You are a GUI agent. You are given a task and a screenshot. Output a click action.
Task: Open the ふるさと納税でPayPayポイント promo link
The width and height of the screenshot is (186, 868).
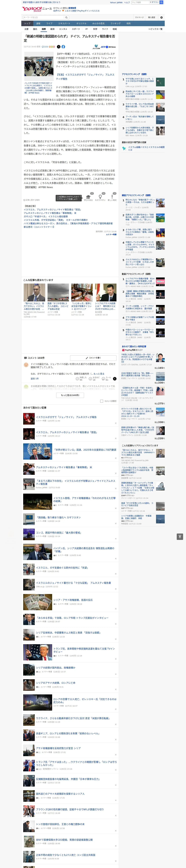pos(81,11)
